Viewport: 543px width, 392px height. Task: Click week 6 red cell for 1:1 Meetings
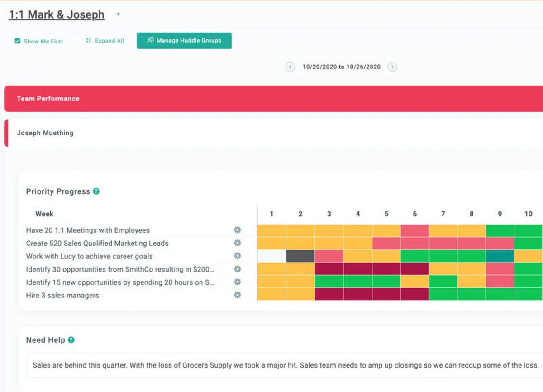pos(414,230)
